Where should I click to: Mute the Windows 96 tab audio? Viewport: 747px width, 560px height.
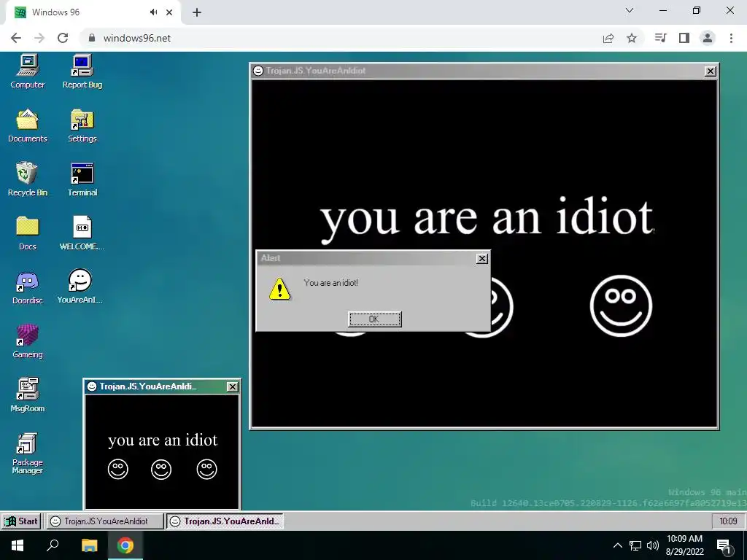point(153,12)
